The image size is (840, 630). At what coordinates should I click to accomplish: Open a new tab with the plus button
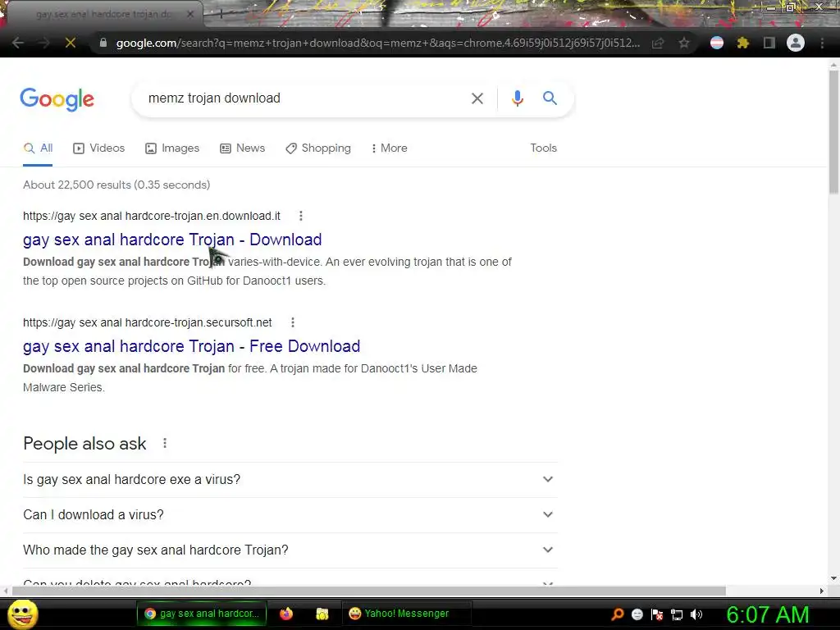coord(221,15)
